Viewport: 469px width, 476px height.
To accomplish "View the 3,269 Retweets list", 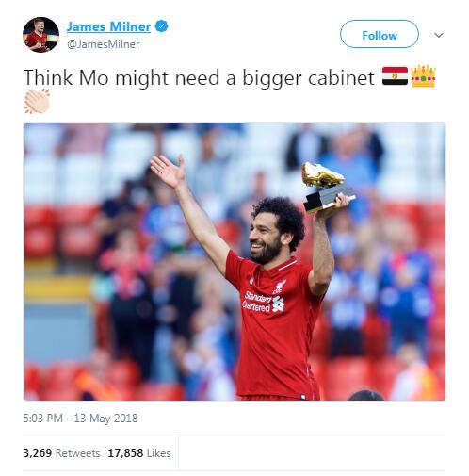I will pyautogui.click(x=61, y=453).
